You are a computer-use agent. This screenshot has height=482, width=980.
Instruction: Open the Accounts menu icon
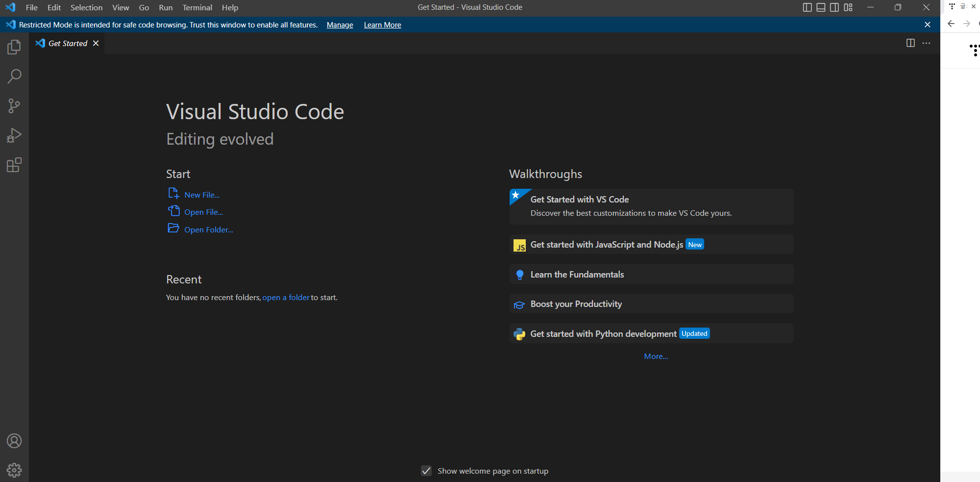click(x=14, y=441)
